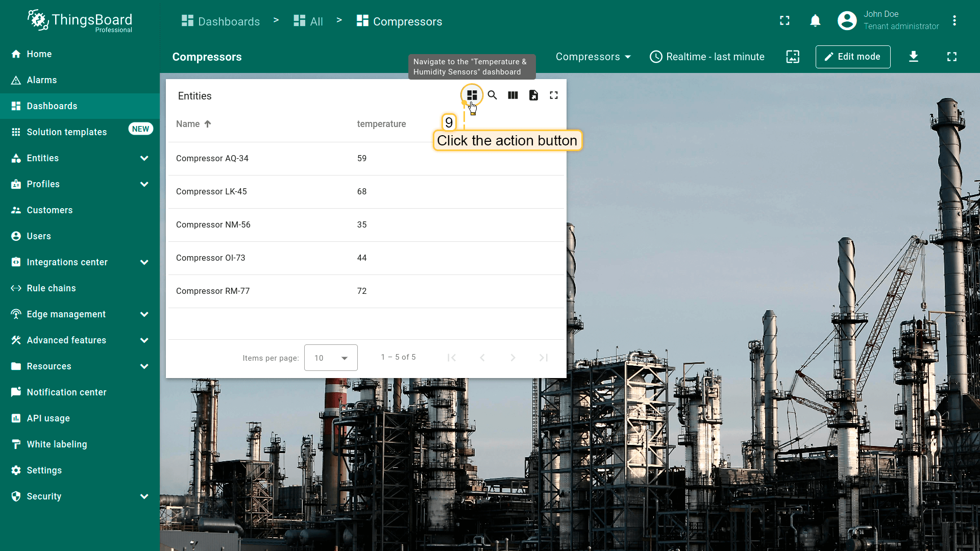Expand Entities widget to fullscreen

pos(554,95)
